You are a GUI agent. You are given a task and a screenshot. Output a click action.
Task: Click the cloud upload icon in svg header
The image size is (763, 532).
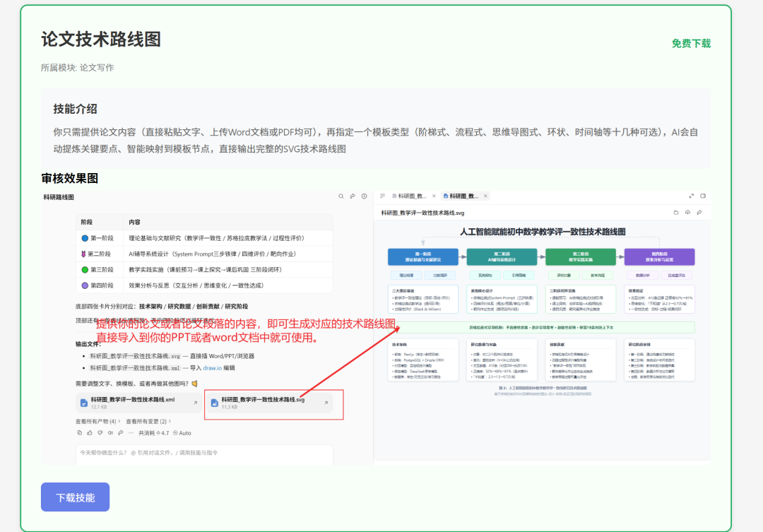click(687, 212)
